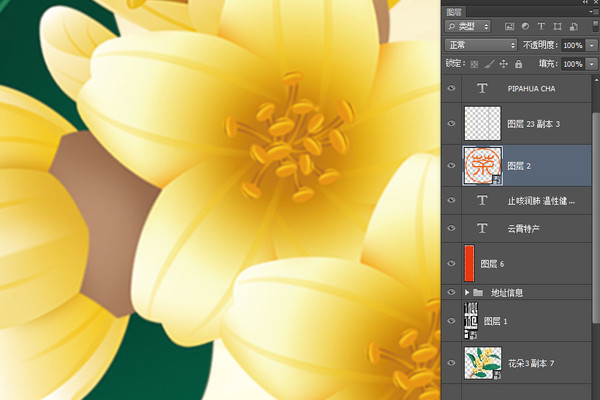Lock transparent pixels icon
Viewport: 600px width, 400px height.
tap(474, 64)
